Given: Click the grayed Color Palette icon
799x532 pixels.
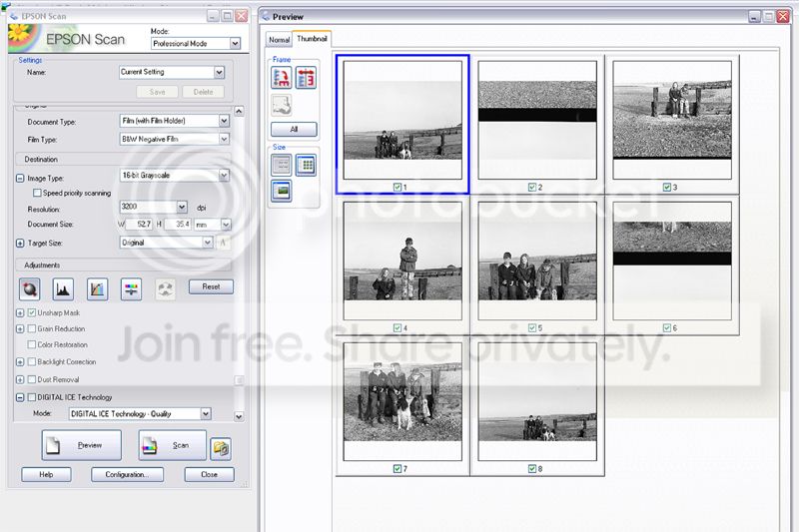Looking at the screenshot, I should 165,289.
